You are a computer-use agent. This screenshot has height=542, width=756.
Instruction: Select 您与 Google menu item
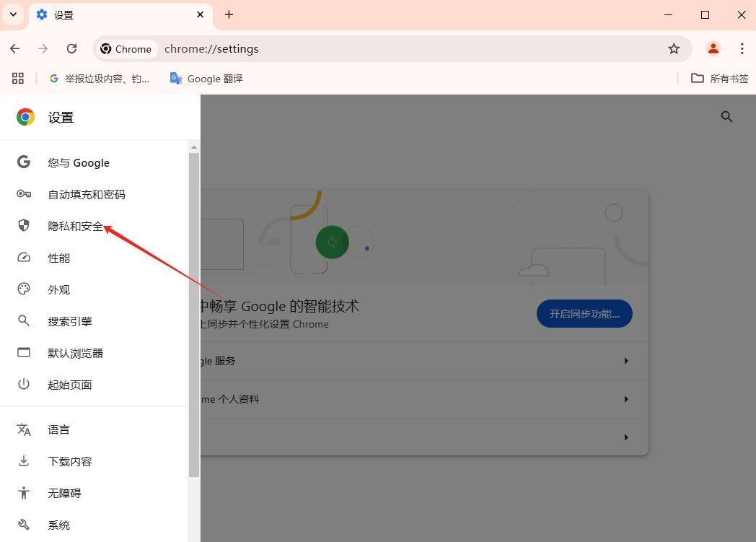94,162
